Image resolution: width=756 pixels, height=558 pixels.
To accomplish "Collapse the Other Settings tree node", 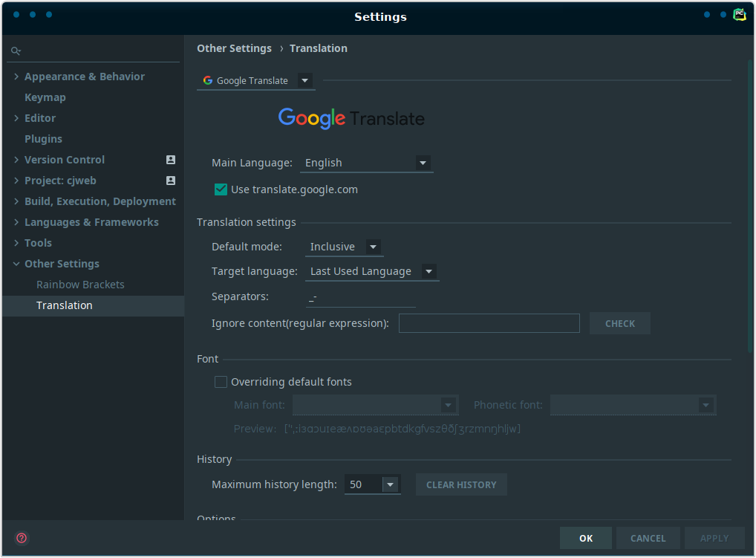I will 16,264.
